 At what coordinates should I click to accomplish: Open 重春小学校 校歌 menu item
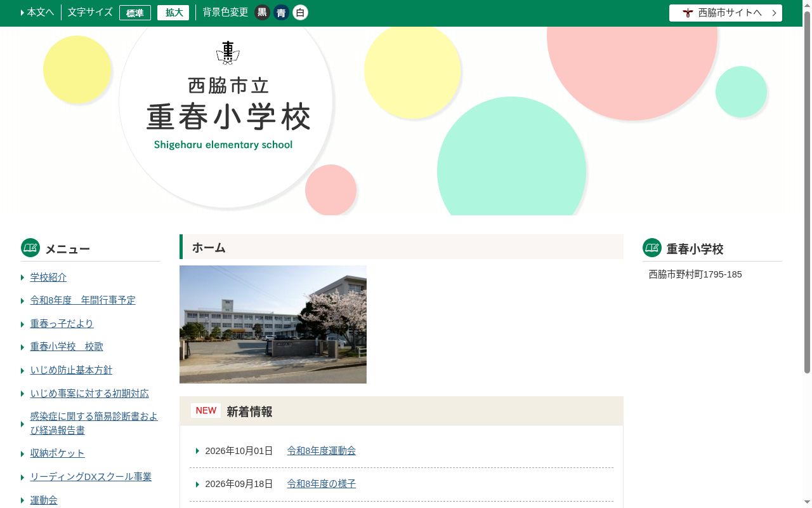coord(67,347)
